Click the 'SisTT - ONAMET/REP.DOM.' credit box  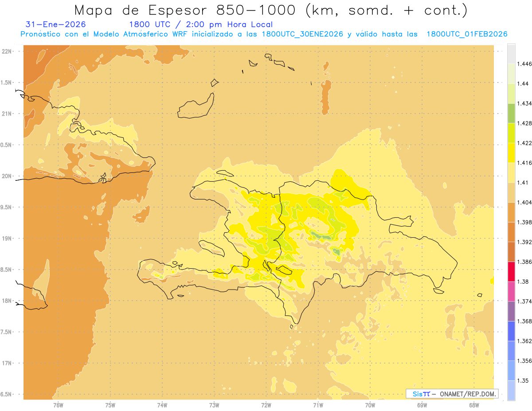click(x=452, y=394)
